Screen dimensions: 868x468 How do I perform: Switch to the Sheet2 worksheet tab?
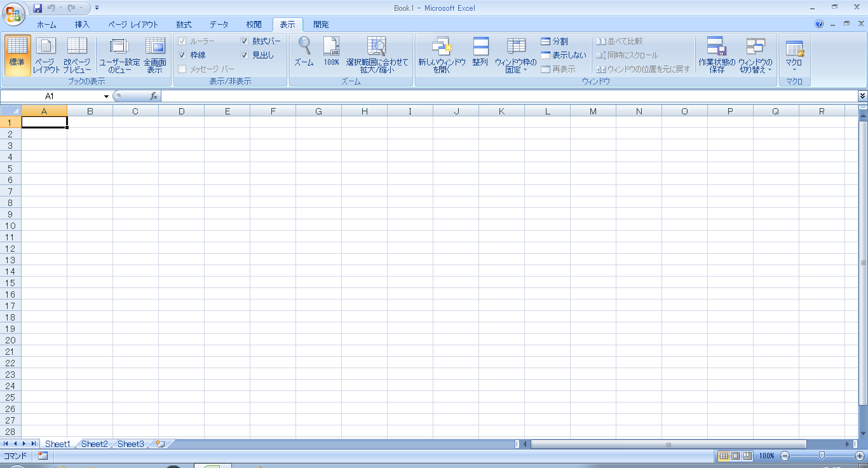coord(94,444)
